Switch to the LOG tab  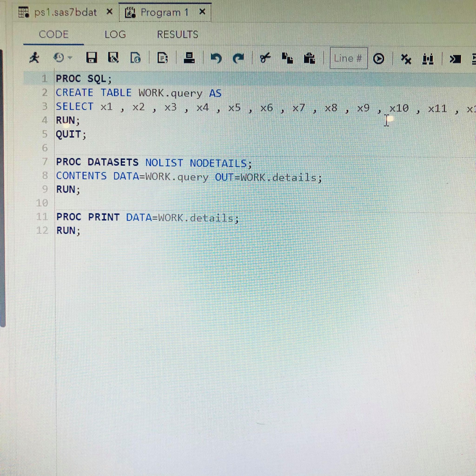click(115, 34)
